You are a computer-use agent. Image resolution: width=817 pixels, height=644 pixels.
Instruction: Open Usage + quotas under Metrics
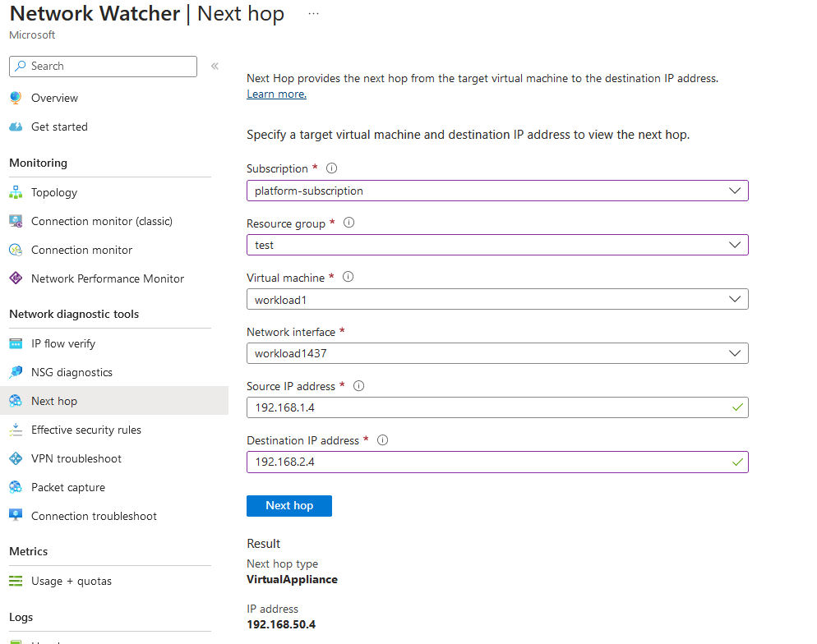(72, 581)
